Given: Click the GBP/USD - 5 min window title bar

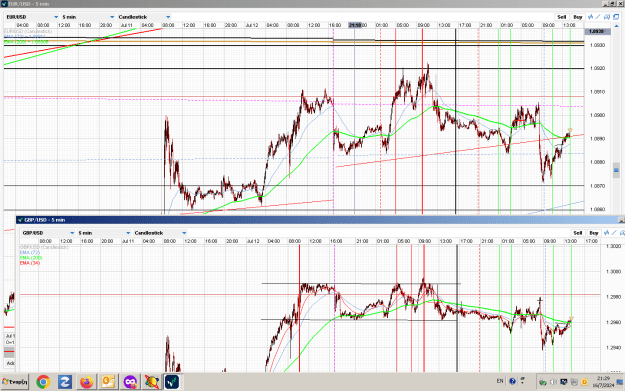Looking at the screenshot, I should [319, 220].
